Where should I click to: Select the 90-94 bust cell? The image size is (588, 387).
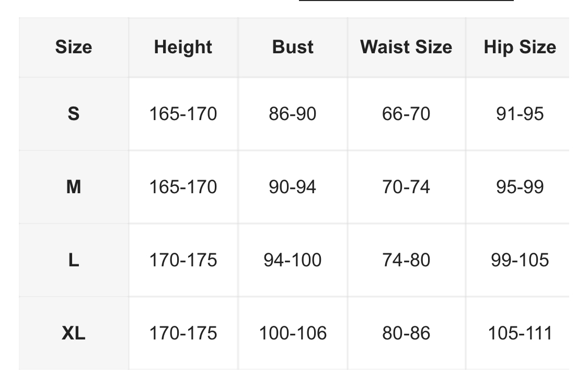pyautogui.click(x=293, y=187)
